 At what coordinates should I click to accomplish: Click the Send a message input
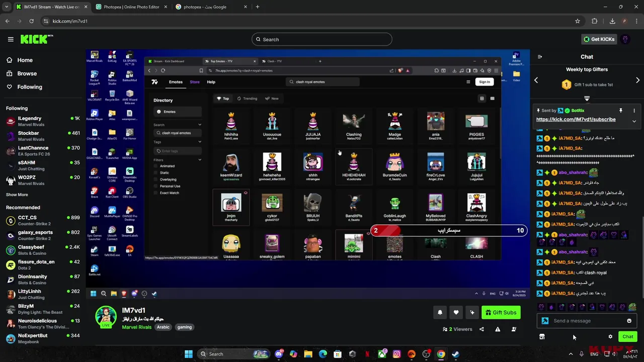coord(587,321)
